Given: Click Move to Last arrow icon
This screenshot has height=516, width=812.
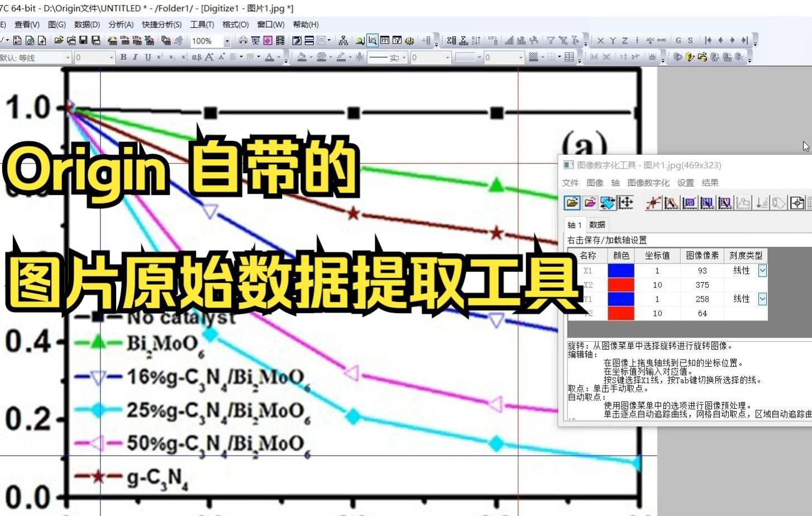Looking at the screenshot, I should pyautogui.click(x=744, y=40).
